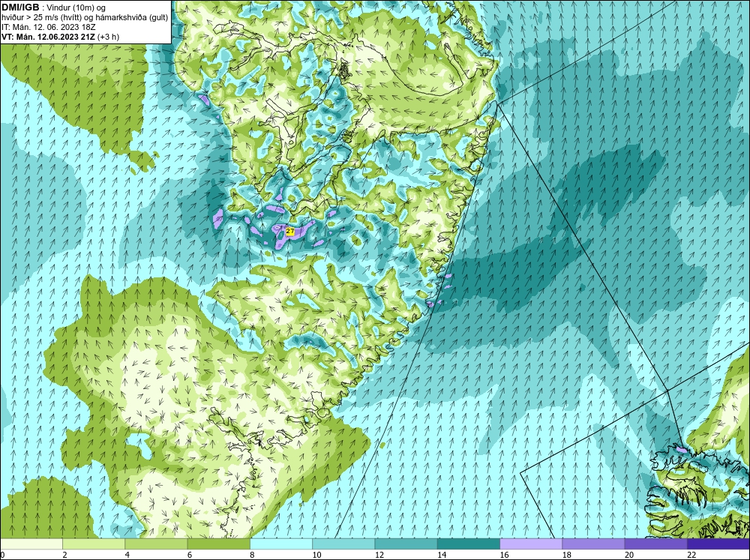Click the legend scale value 16
Viewport: 750px width, 560px height.
click(504, 555)
